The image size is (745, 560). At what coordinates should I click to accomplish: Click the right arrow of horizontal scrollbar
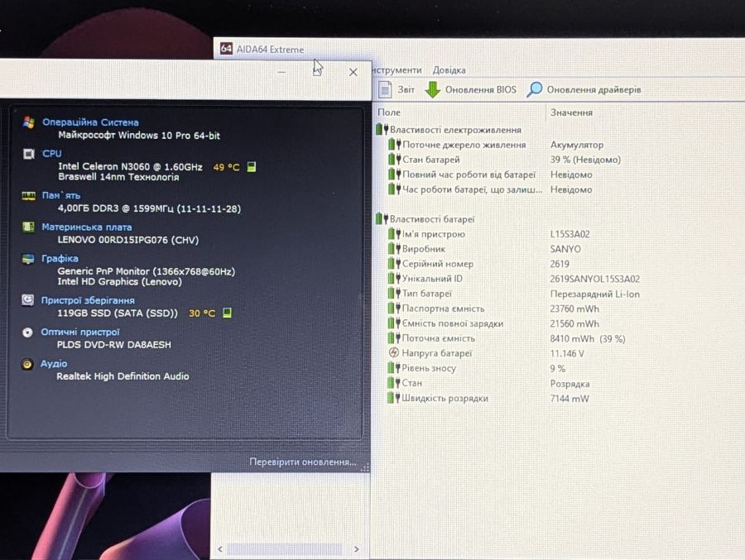[x=356, y=549]
